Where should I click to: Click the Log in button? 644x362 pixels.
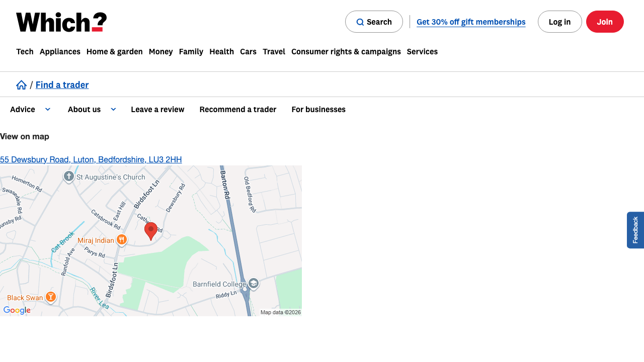(559, 22)
